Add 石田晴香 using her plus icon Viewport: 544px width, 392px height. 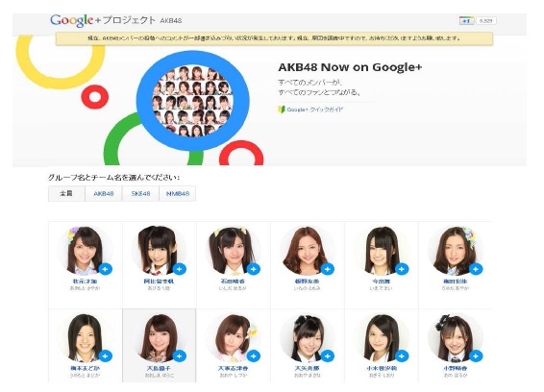pyautogui.click(x=254, y=269)
